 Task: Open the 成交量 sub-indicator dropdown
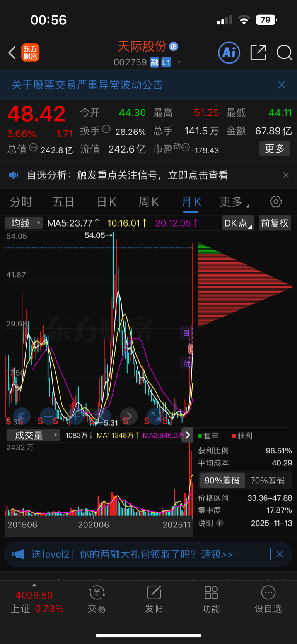coord(32,435)
